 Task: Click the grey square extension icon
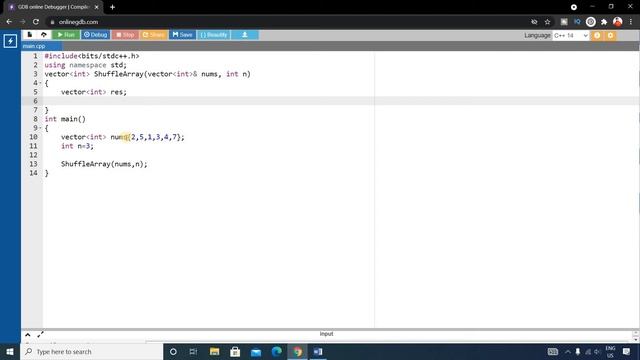tap(564, 22)
